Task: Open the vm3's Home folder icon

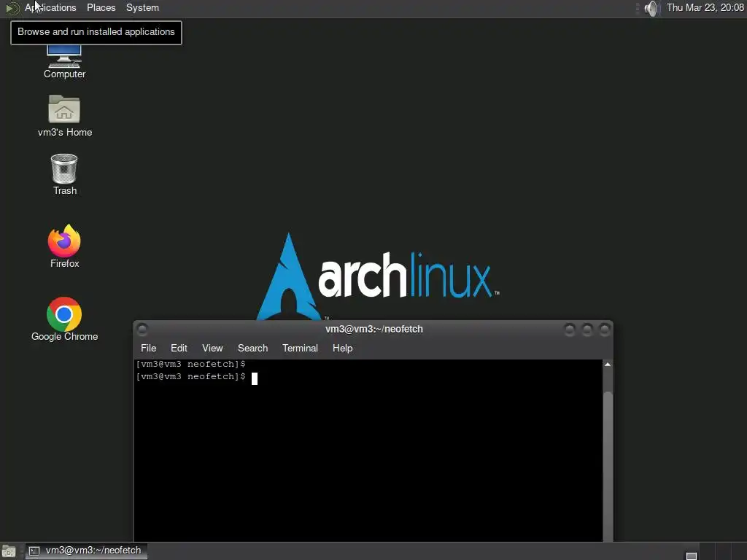Action: (64, 116)
